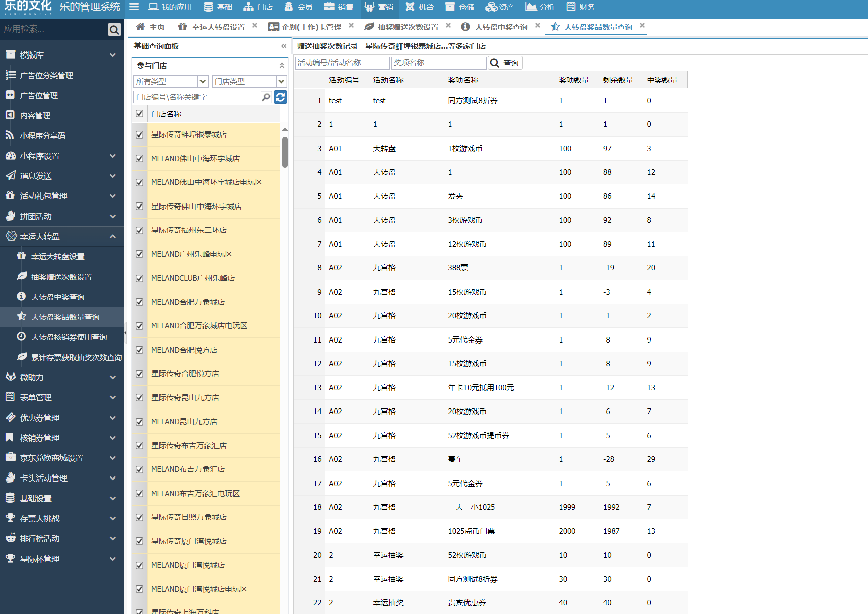Image resolution: width=868 pixels, height=614 pixels.
Task: Open 抽奖赠送次数设置 in sidebar
Action: [61, 277]
